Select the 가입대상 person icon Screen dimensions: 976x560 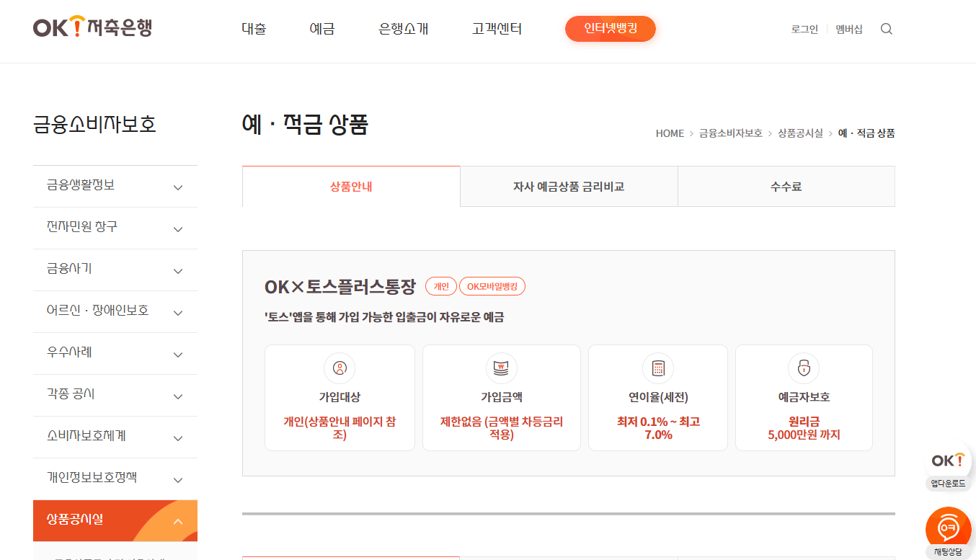[340, 368]
